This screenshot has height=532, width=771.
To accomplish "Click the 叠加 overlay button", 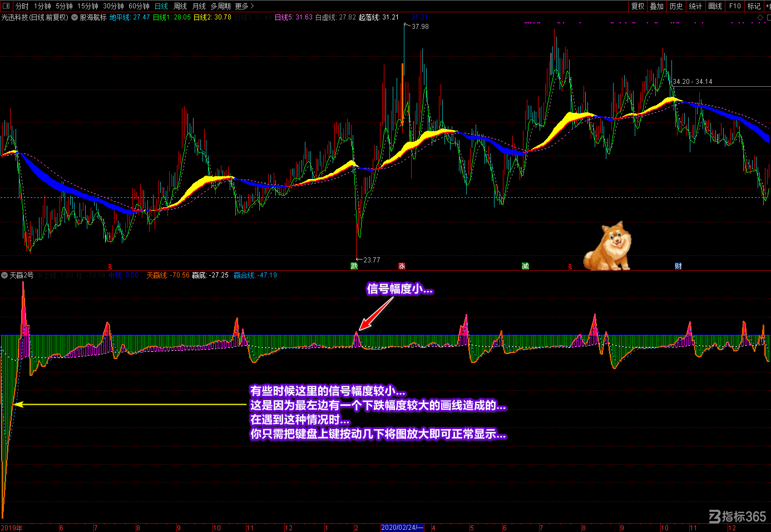I will [x=657, y=6].
